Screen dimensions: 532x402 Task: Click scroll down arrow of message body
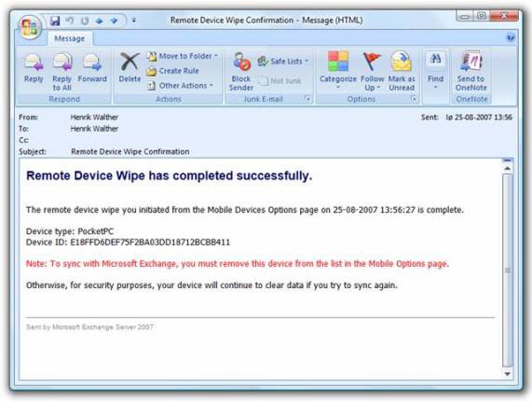point(507,374)
